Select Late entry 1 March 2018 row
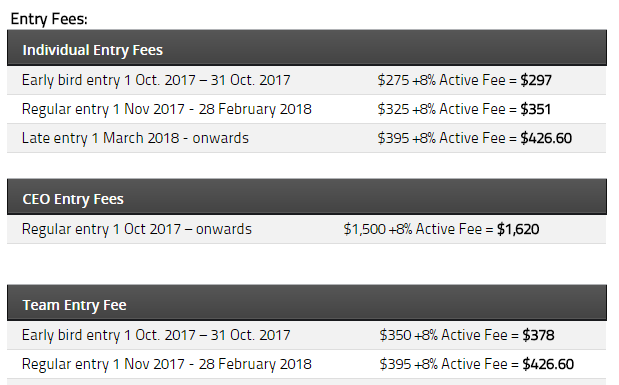Image resolution: width=619 pixels, height=385 pixels. 306,138
